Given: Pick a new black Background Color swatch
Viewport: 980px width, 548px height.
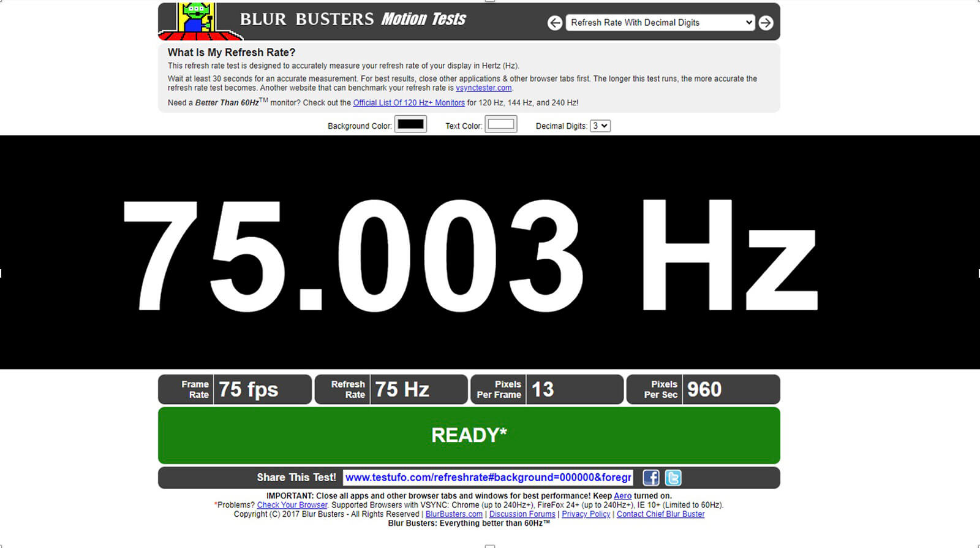Looking at the screenshot, I should coord(410,124).
